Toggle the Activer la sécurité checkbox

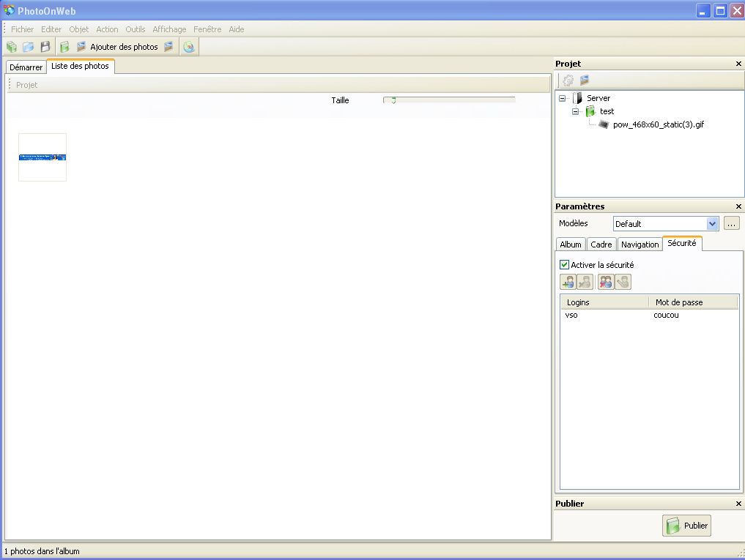tap(564, 265)
